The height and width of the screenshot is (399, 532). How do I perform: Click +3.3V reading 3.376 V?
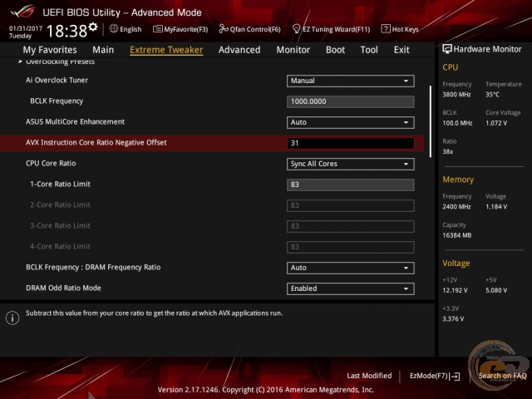tap(453, 319)
